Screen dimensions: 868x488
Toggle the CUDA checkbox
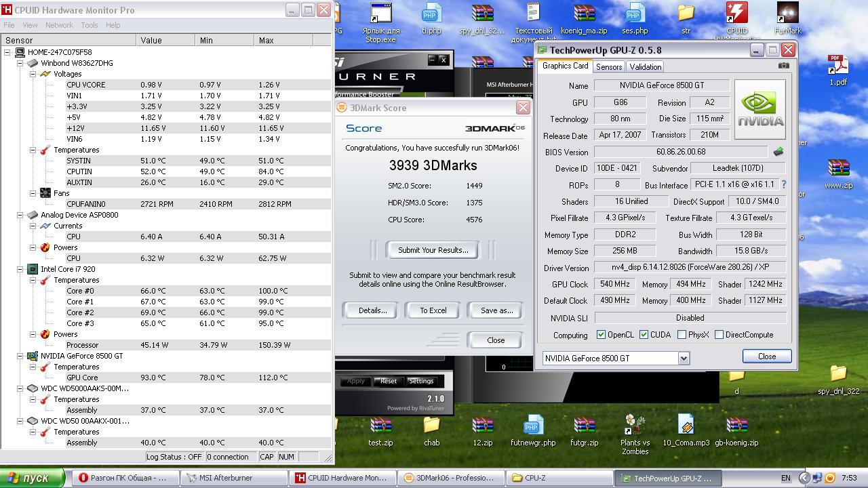click(644, 335)
